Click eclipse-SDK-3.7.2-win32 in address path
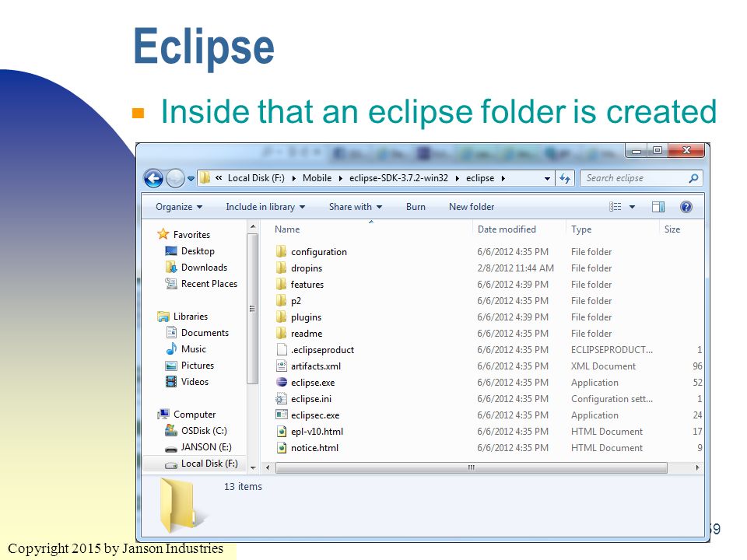Image resolution: width=747 pixels, height=560 pixels. (398, 178)
